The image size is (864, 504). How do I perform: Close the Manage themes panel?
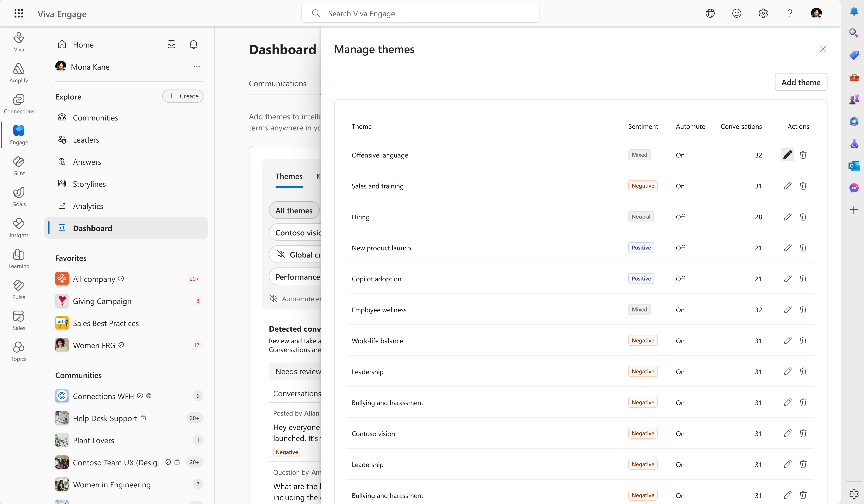[x=823, y=49]
